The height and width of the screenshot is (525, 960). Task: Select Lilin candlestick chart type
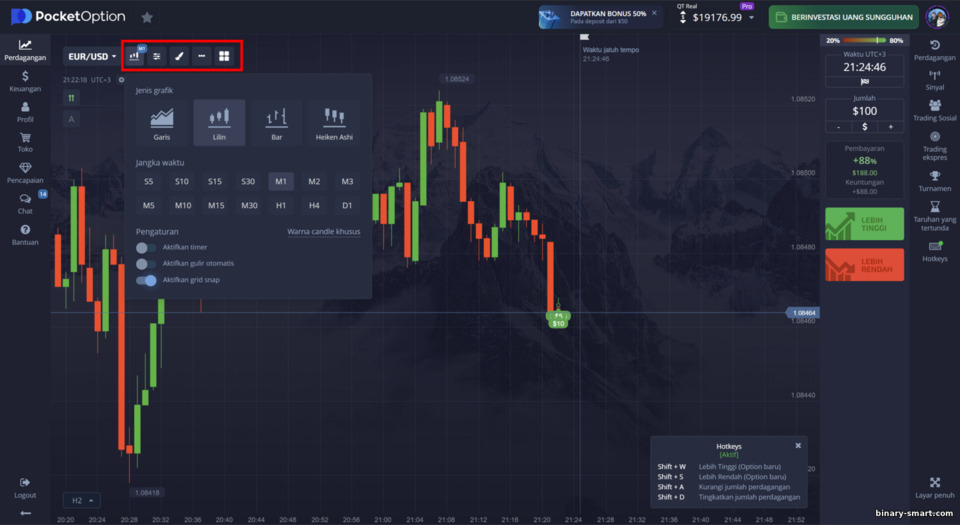219,123
